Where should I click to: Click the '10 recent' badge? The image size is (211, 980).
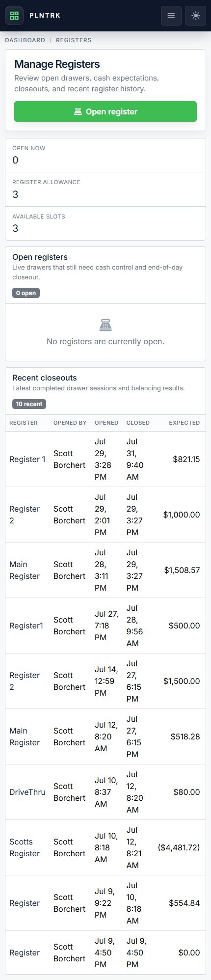point(29,404)
